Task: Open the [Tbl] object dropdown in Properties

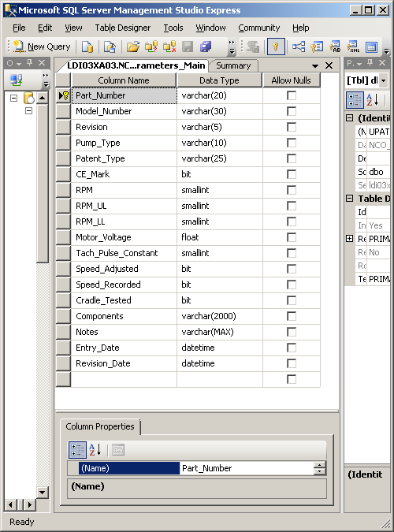Action: (384, 80)
